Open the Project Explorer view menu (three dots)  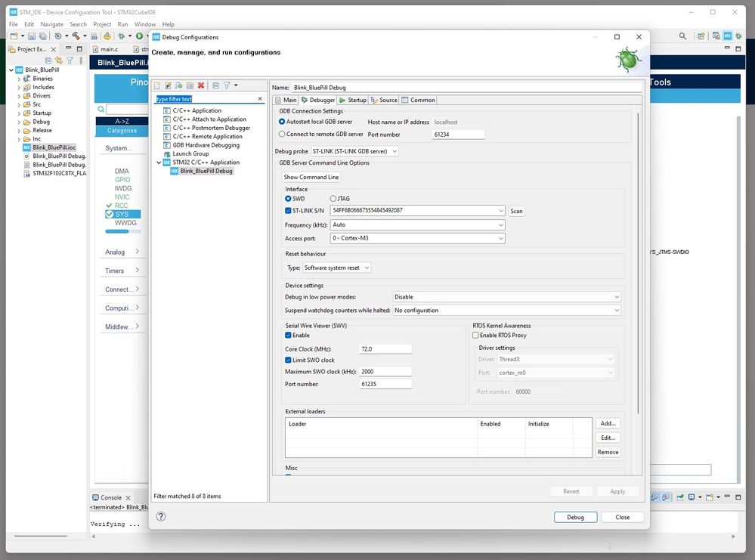(81, 60)
